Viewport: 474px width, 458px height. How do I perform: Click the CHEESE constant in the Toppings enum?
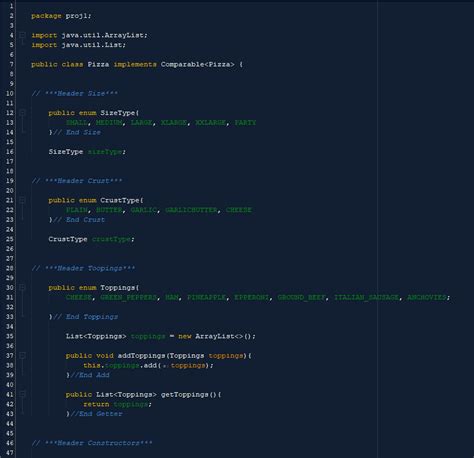pos(79,297)
